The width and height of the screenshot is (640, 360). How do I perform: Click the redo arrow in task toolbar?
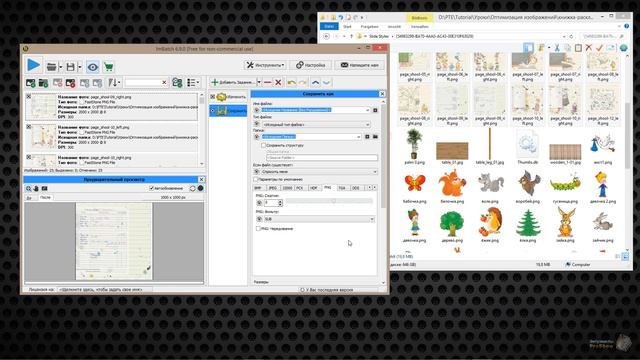pos(303,82)
